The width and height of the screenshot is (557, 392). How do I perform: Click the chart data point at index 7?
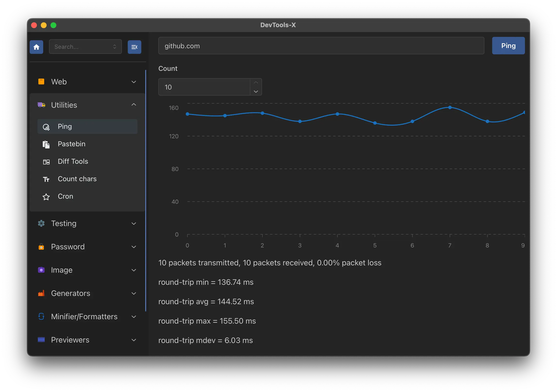450,107
